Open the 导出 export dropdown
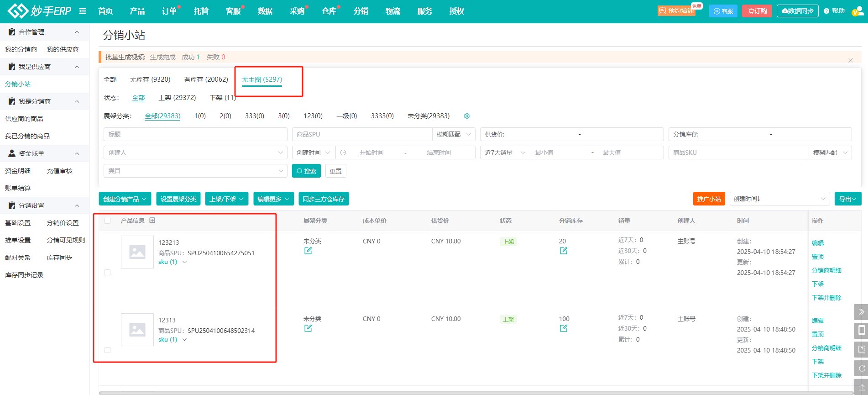The image size is (868, 395). [x=848, y=199]
